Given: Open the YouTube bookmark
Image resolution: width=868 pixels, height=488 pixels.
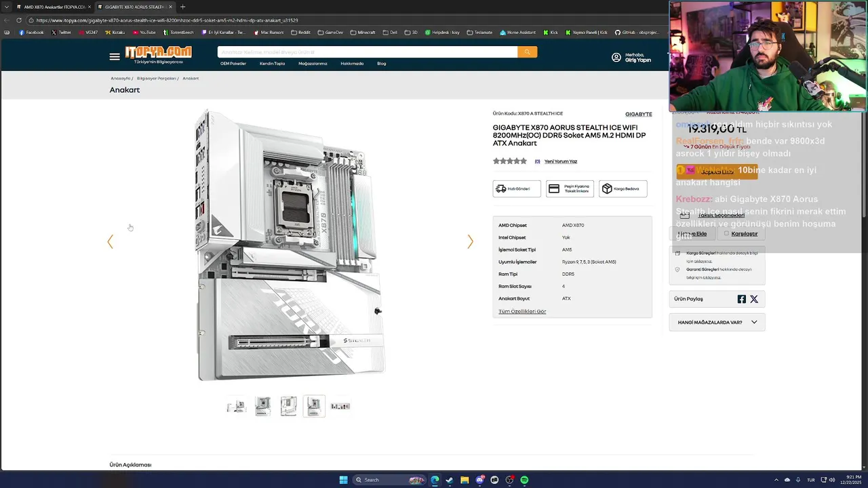Looking at the screenshot, I should click(144, 33).
